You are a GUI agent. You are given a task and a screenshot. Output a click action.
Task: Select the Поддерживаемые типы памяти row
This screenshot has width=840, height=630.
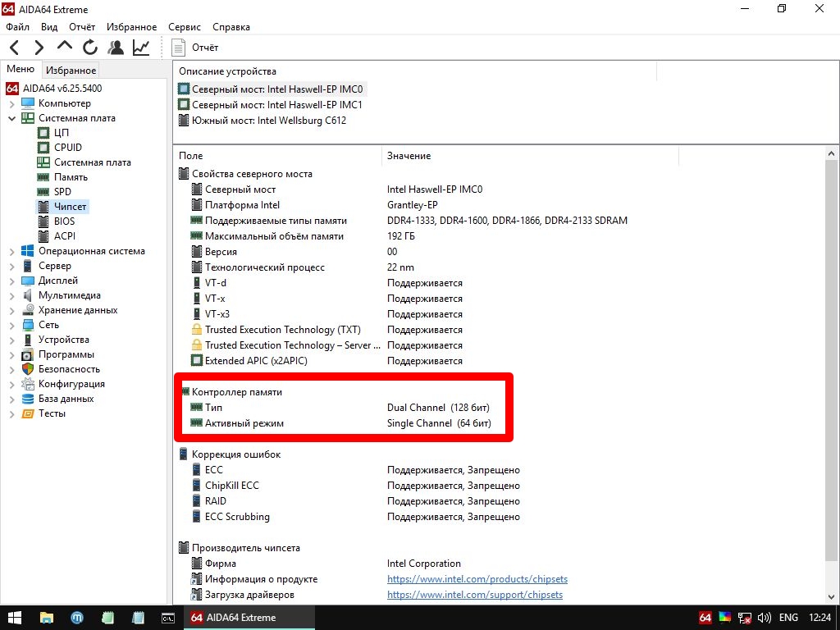(409, 221)
